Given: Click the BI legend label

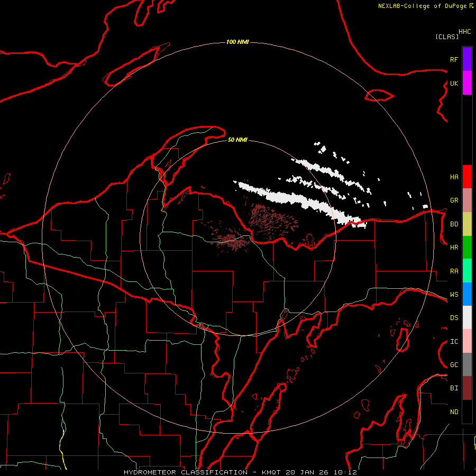Looking at the screenshot, I should point(454,388).
